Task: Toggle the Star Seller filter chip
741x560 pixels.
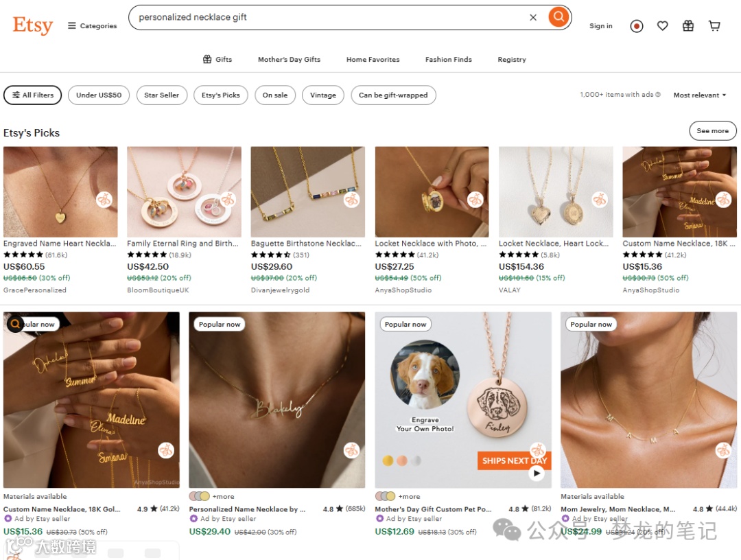Action: pos(162,95)
